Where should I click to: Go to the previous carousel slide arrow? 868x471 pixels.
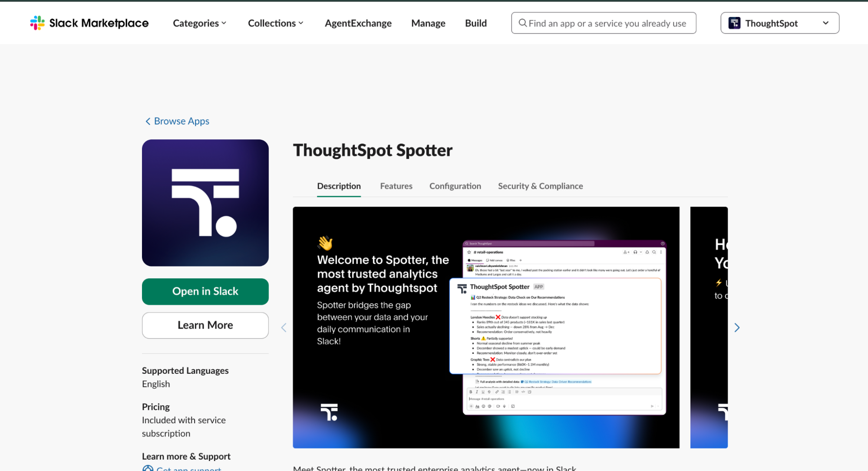tap(284, 328)
